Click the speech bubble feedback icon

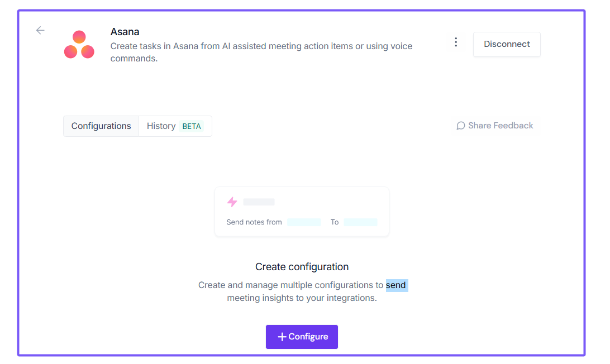click(x=461, y=126)
